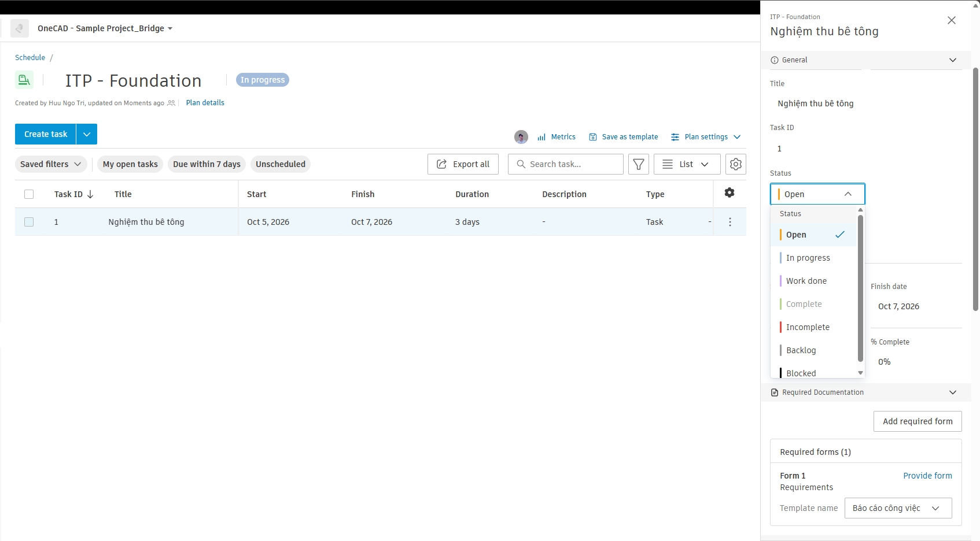Click the project logo icon beside OneCAD
The width and height of the screenshot is (980, 541).
coord(20,28)
